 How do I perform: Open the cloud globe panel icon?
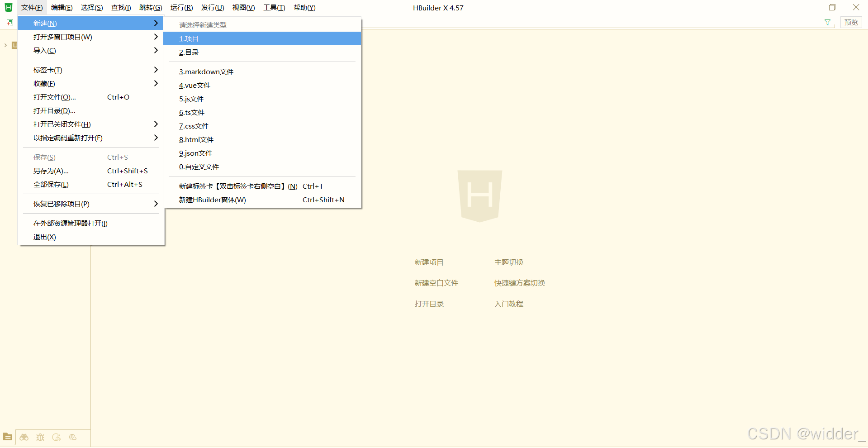[73, 437]
